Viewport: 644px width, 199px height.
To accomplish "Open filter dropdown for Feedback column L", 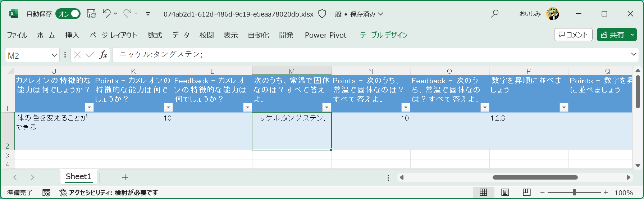I will [x=247, y=107].
